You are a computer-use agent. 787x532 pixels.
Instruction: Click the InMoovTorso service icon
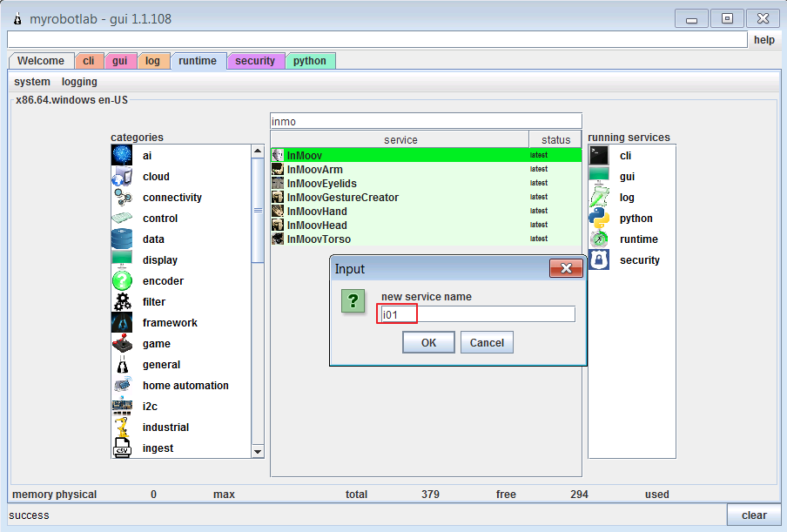(278, 239)
